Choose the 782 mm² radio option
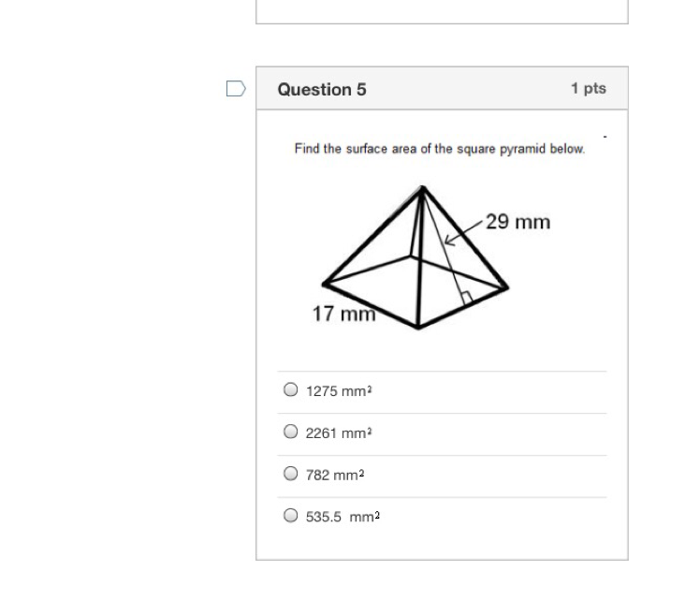The height and width of the screenshot is (601, 700). (x=291, y=474)
